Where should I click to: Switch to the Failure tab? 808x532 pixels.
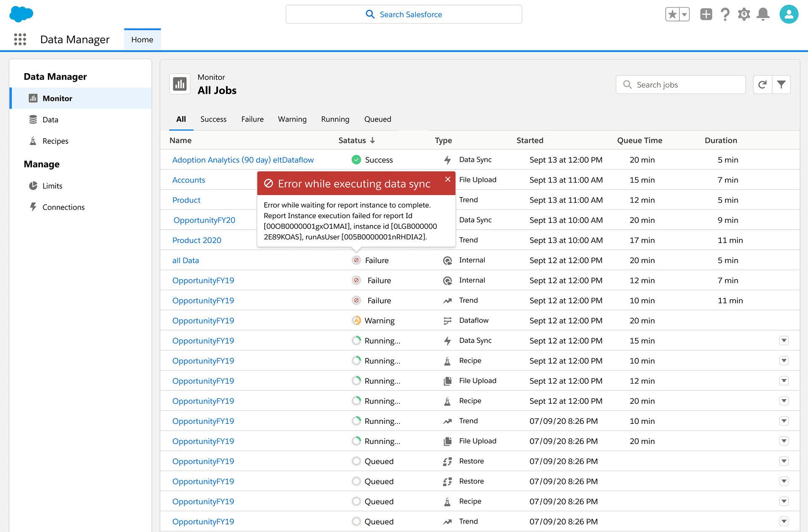[252, 119]
